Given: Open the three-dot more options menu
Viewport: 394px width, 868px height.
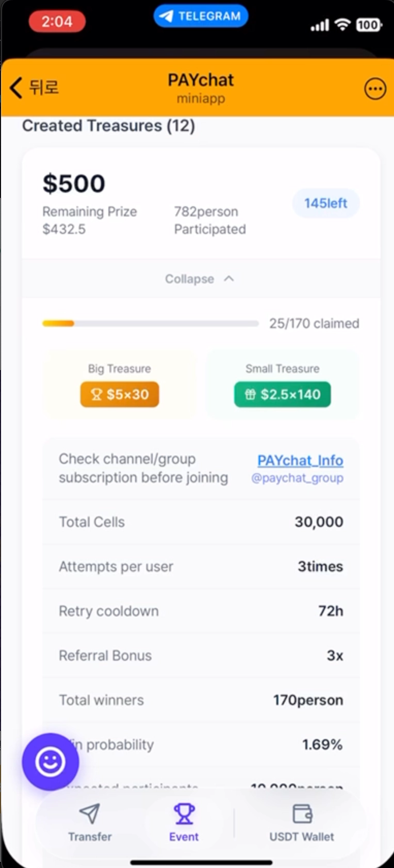Looking at the screenshot, I should [x=375, y=89].
